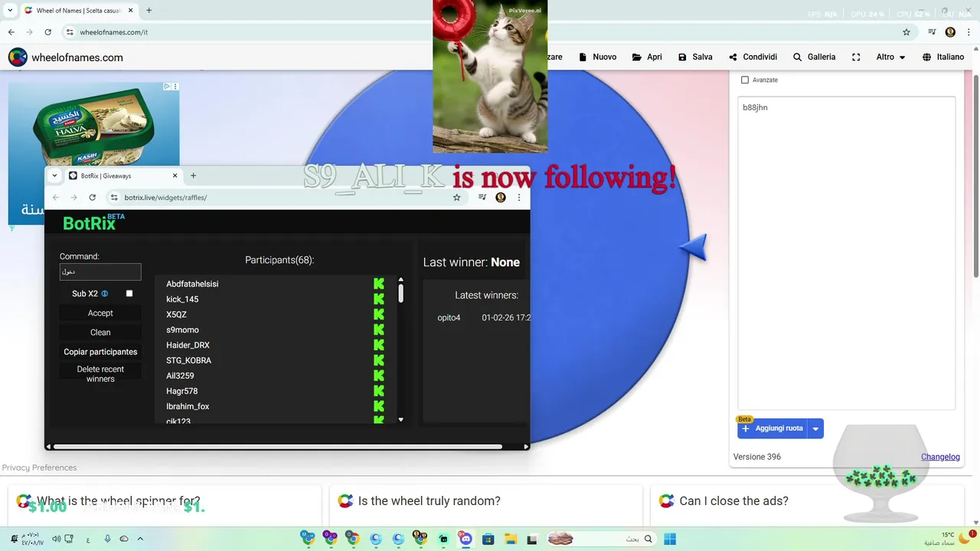
Task: Click the wheelofnames.com logo
Action: [x=66, y=57]
